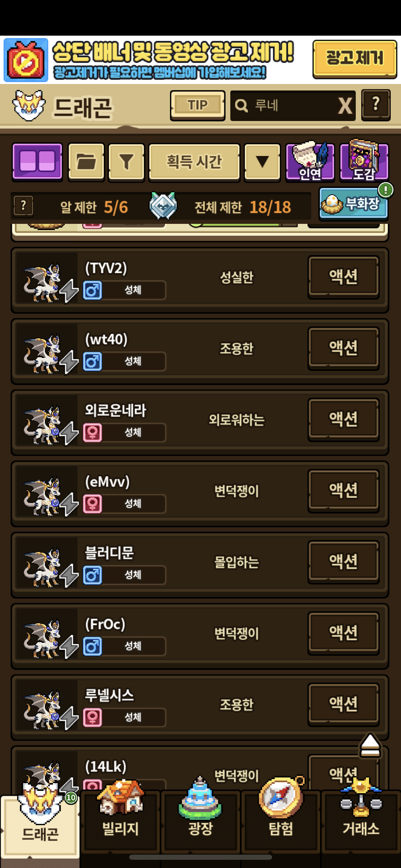Open 액션 for dragon (TYV2)
Viewport: 401px width, 868px height.
point(343,277)
